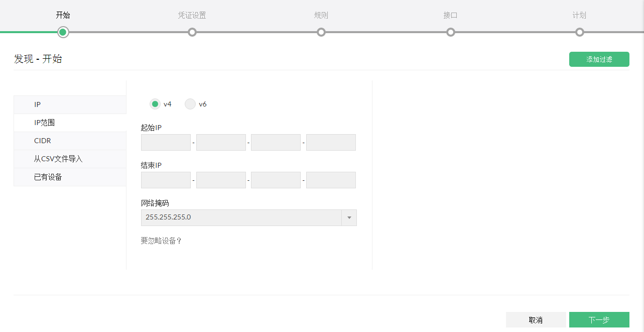The width and height of the screenshot is (644, 332).
Task: Click second octet field of 起始IP
Action: click(x=221, y=142)
